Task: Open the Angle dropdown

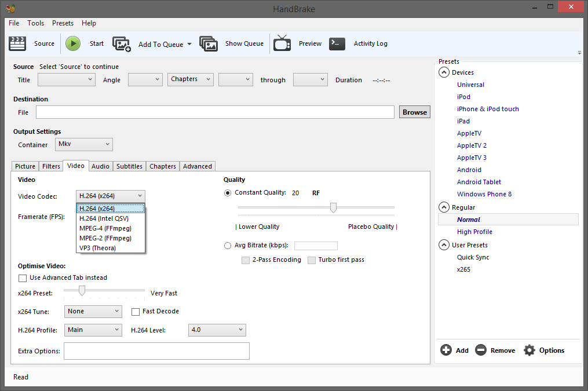Action: pos(145,79)
